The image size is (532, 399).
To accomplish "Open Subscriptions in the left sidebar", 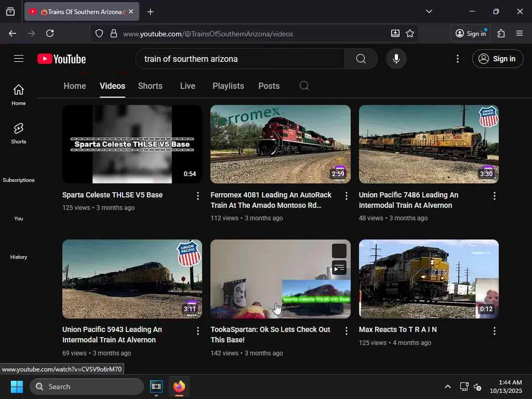I will point(19,180).
